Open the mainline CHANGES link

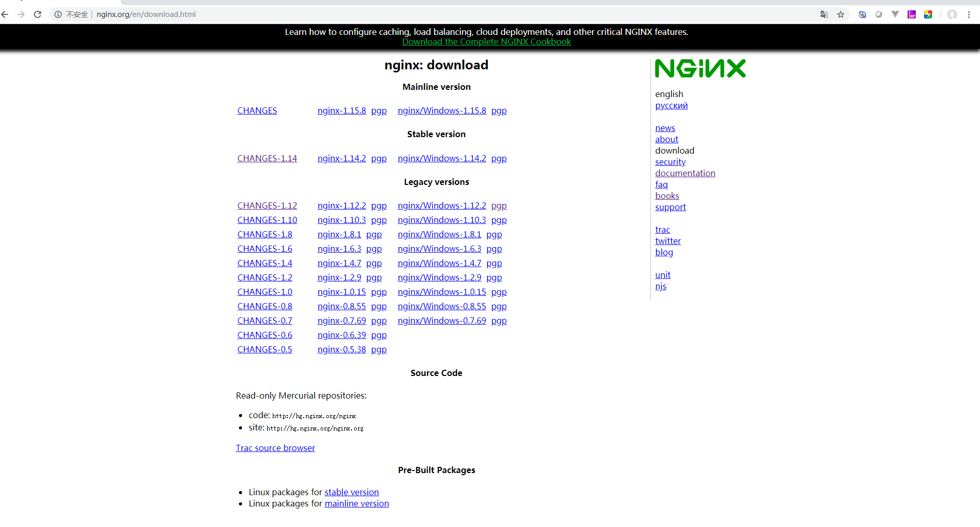(x=257, y=110)
